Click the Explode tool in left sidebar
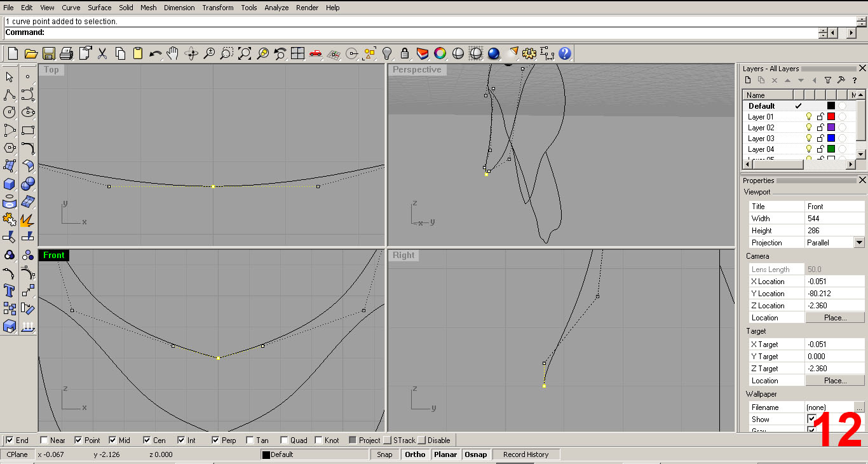868x464 pixels. pos(28,219)
